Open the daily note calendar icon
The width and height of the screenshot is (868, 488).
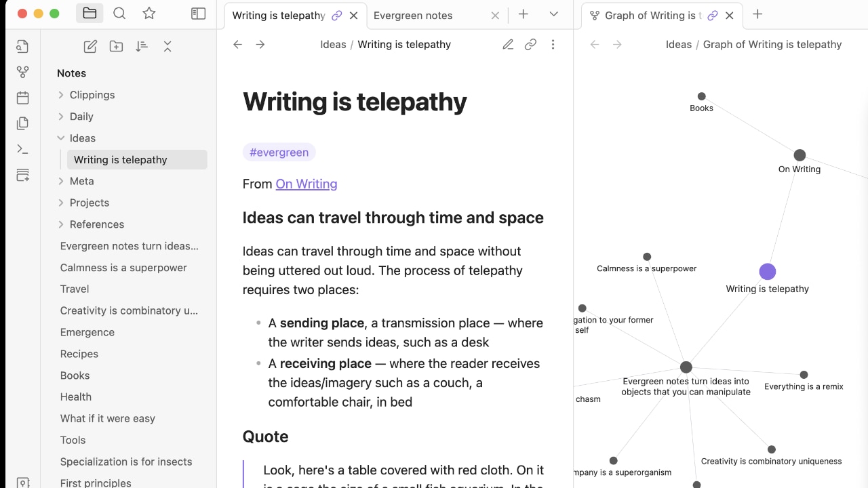[22, 98]
